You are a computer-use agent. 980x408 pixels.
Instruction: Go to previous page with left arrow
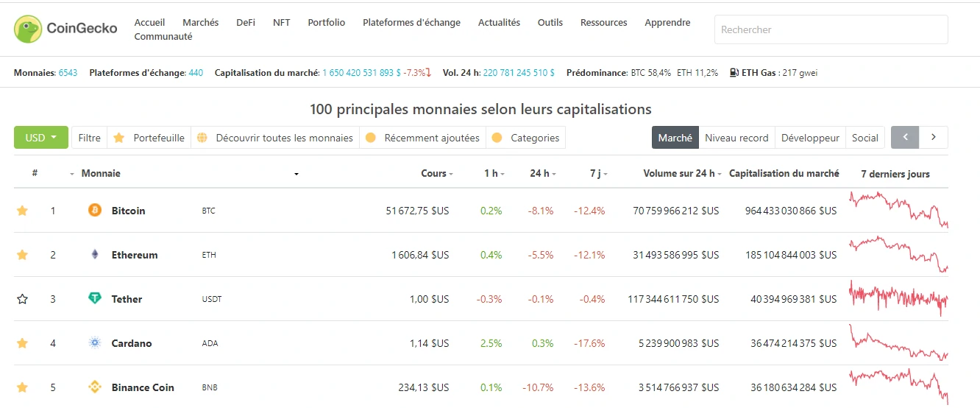905,138
